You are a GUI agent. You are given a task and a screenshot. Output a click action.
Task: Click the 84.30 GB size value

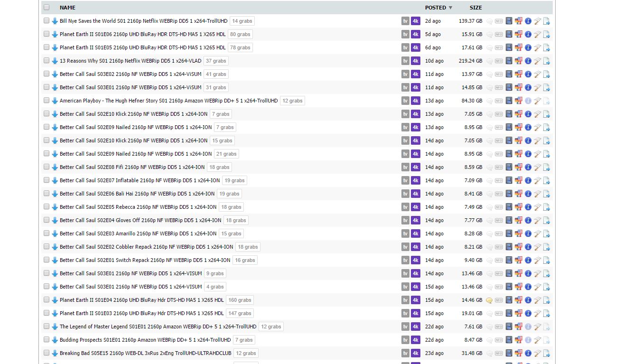(472, 101)
